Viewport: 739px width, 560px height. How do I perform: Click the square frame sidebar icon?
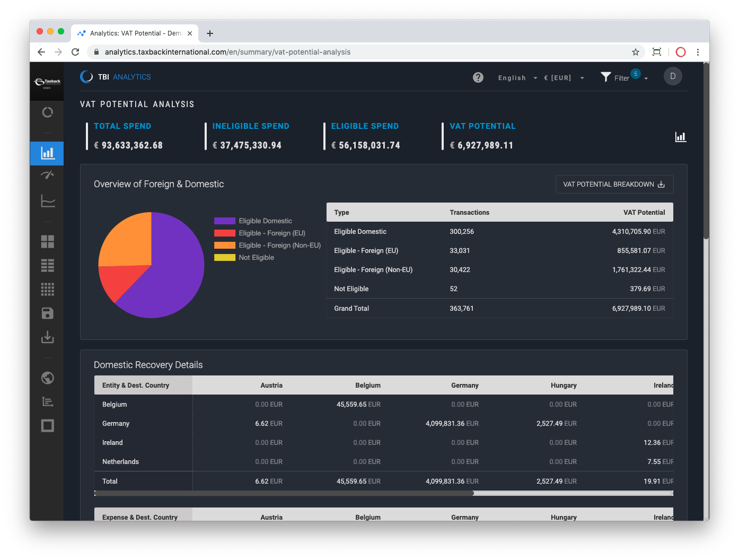(48, 426)
